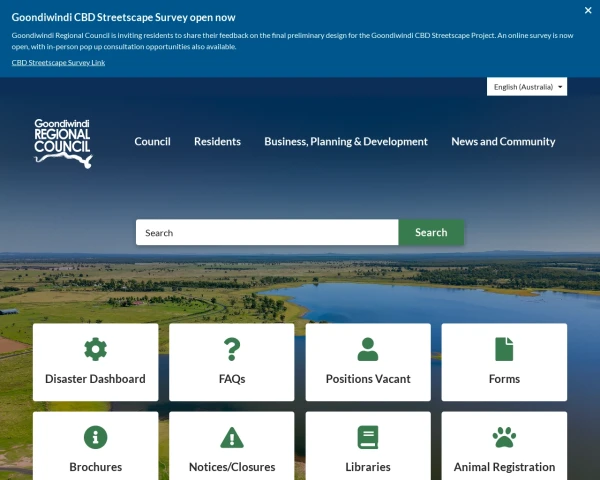The width and height of the screenshot is (600, 480).
Task: Open the Positions Vacant label link
Action: 368,379
